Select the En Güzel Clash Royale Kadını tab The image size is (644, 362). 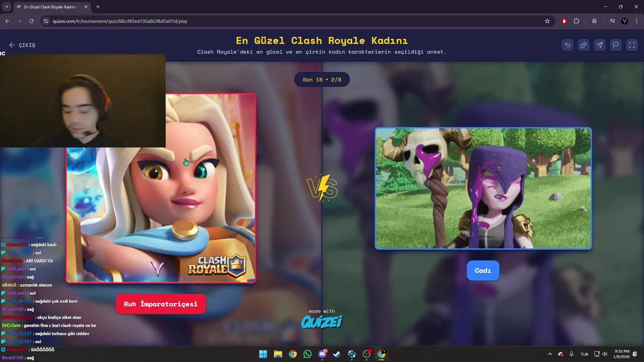(x=51, y=7)
